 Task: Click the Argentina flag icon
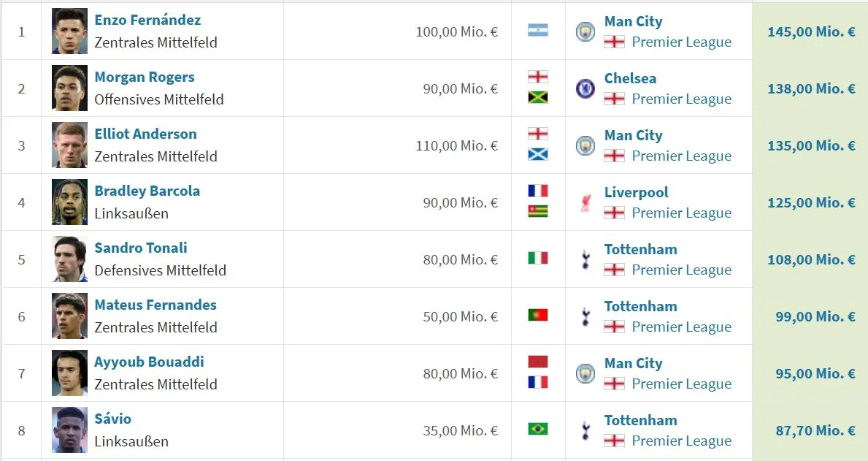[x=537, y=31]
